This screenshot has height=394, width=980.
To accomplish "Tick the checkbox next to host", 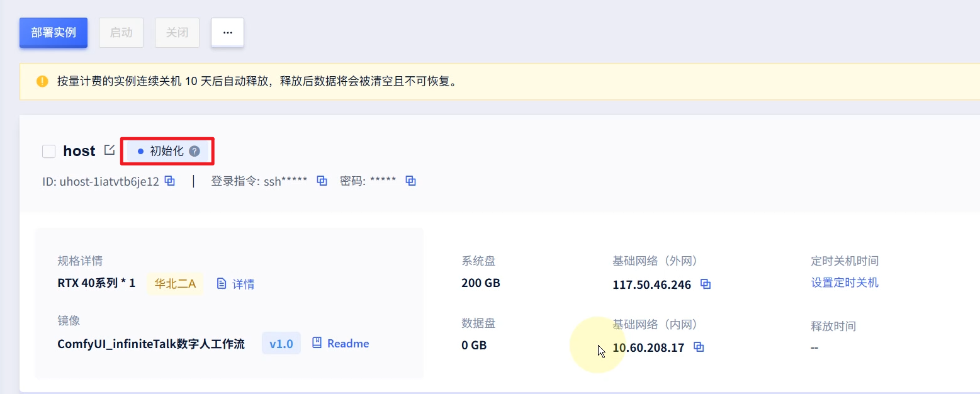I will (48, 151).
